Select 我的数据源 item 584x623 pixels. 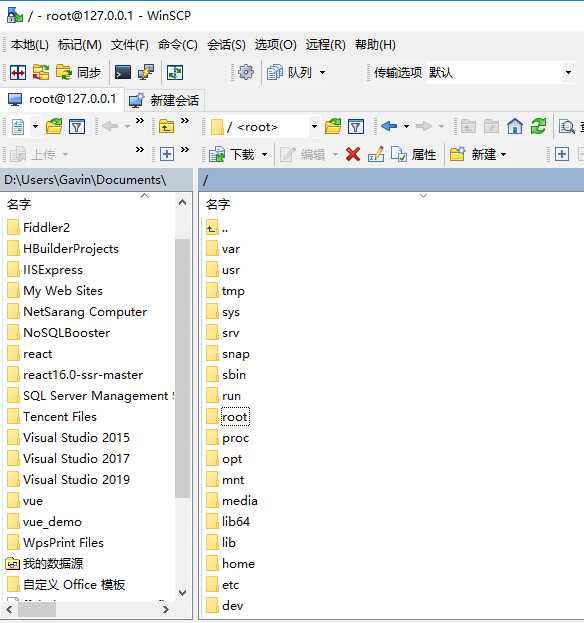coord(44,563)
